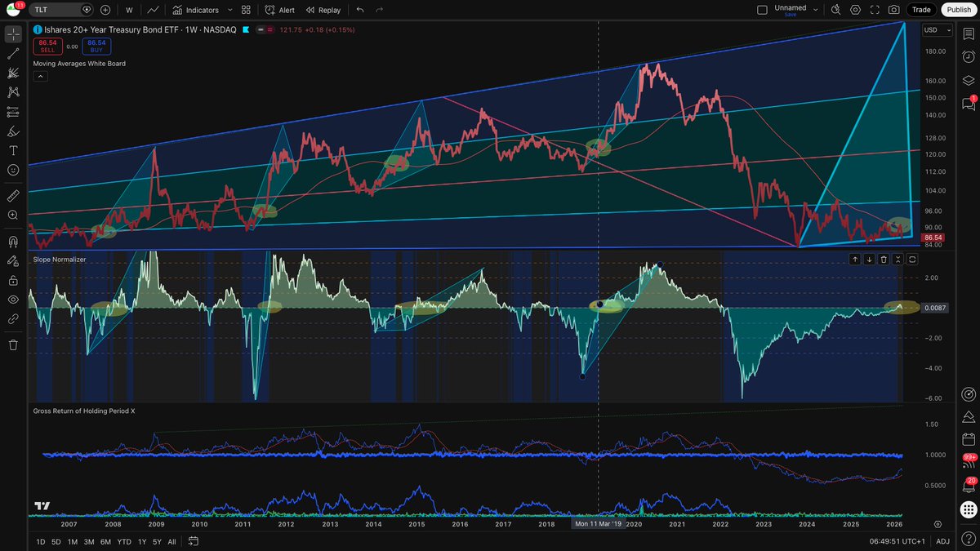The height and width of the screenshot is (551, 980).
Task: Add a symbol to compare with plus icon
Action: click(x=105, y=10)
